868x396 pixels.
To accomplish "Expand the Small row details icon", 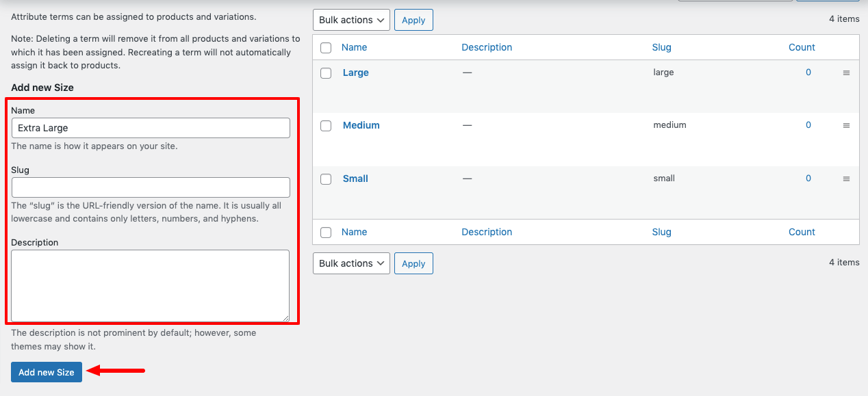I will 846,178.
